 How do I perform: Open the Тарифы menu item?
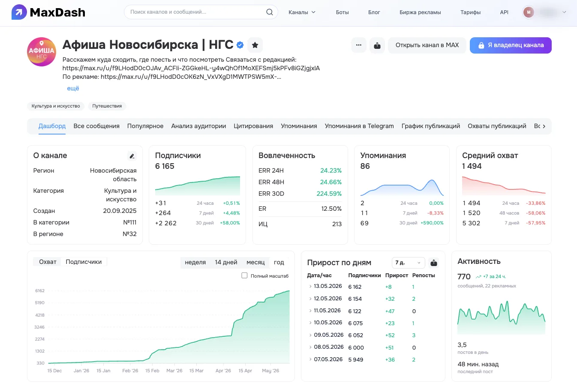pos(470,12)
